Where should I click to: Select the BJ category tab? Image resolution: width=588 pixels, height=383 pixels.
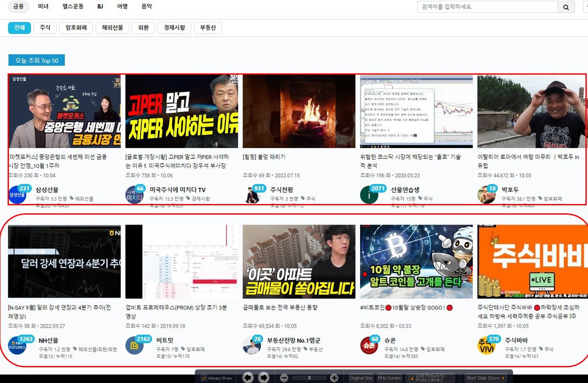point(100,7)
